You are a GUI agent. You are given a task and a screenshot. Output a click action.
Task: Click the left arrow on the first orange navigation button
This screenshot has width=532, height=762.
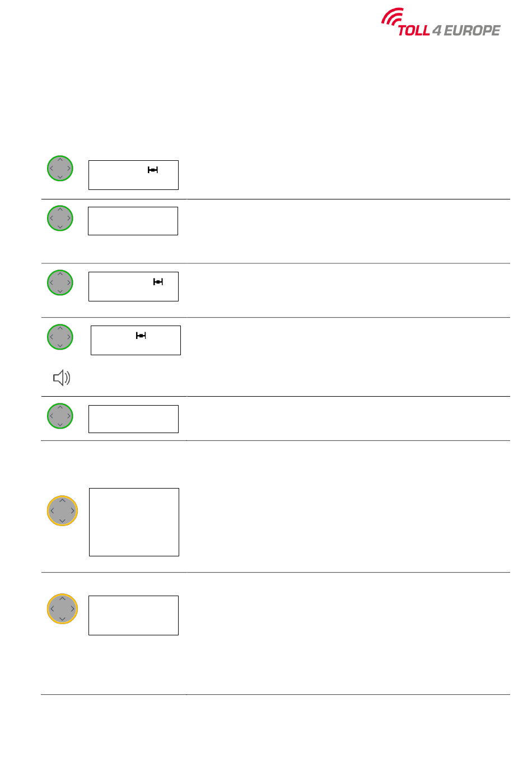click(x=52, y=510)
